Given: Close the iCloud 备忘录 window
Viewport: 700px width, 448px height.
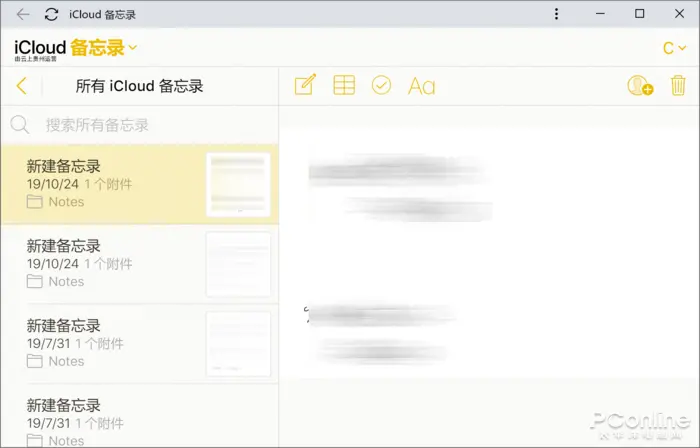Looking at the screenshot, I should pos(679,14).
